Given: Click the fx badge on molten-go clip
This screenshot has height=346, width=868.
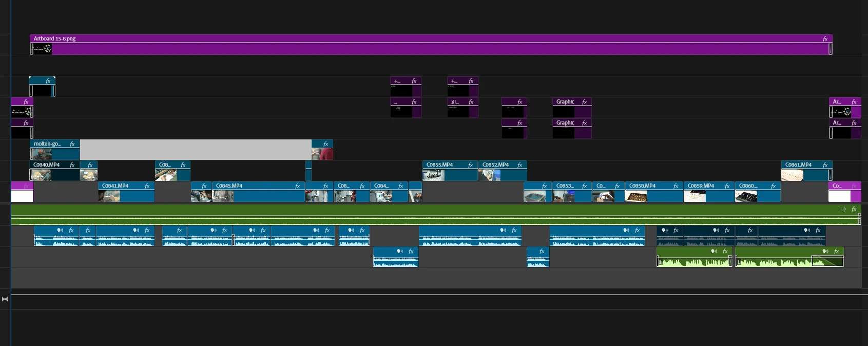Looking at the screenshot, I should [x=72, y=144].
